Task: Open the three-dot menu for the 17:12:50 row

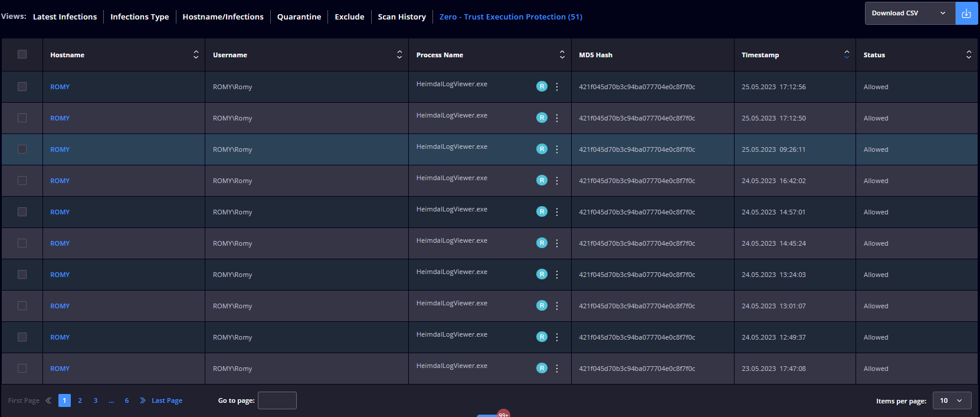Action: click(556, 118)
